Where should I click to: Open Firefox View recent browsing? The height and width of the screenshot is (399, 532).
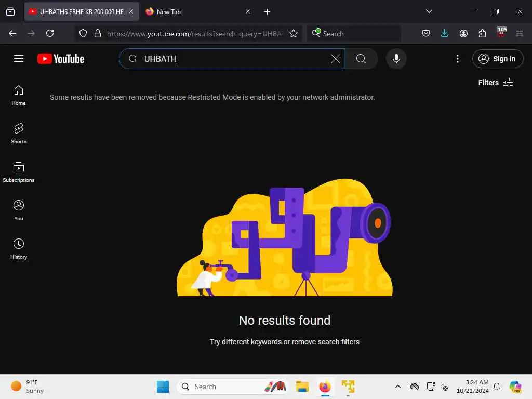tap(10, 11)
